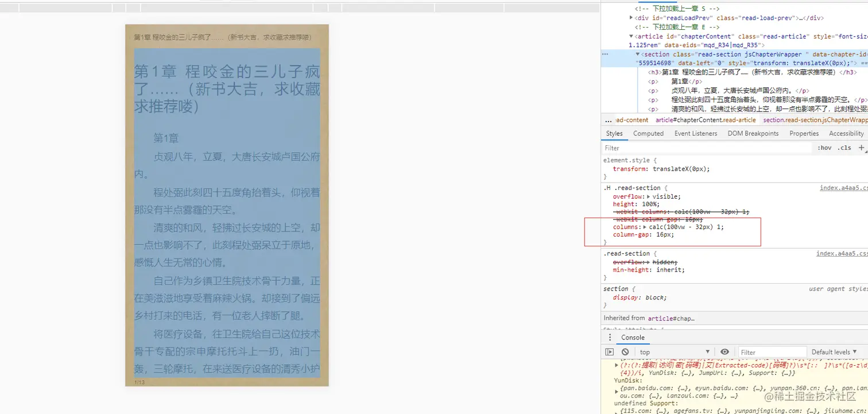
Task: Click the height: 100% declaration
Action: (x=636, y=204)
